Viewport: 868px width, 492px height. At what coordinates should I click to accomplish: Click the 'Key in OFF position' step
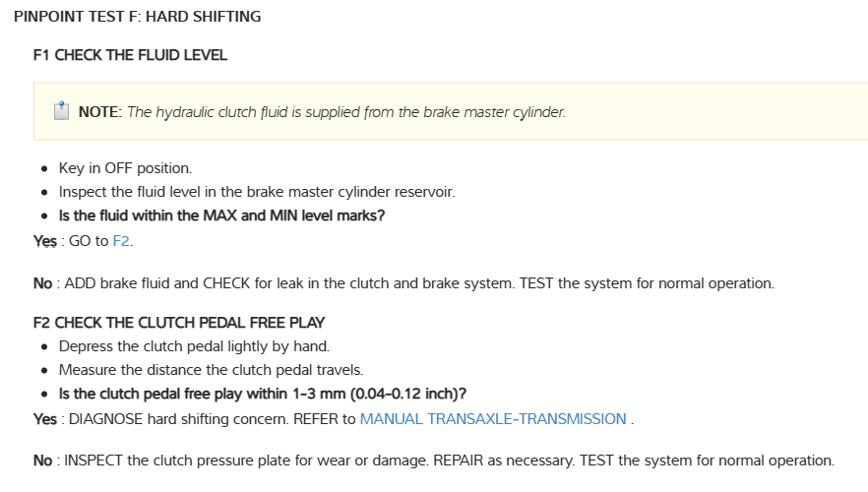pos(125,167)
